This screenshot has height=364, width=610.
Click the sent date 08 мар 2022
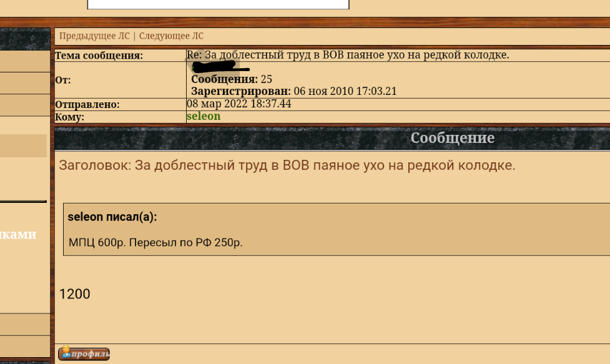(239, 104)
